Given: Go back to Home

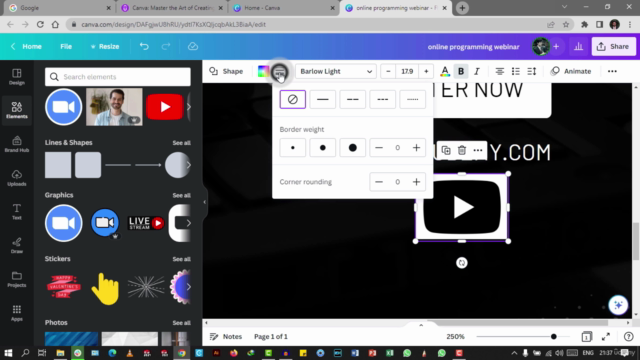Looking at the screenshot, I should tap(26, 47).
